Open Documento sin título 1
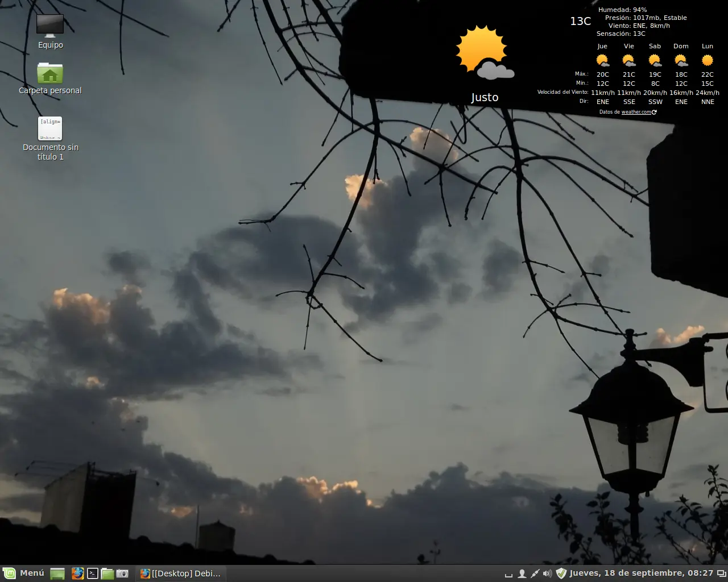 point(50,128)
